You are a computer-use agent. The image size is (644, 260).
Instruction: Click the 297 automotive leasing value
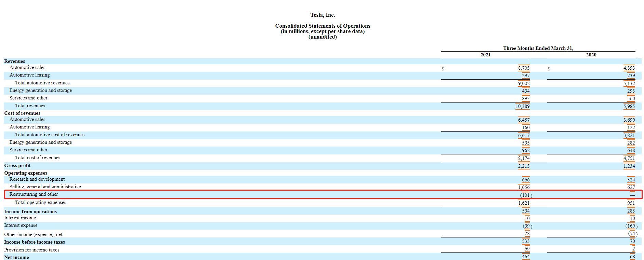526,76
